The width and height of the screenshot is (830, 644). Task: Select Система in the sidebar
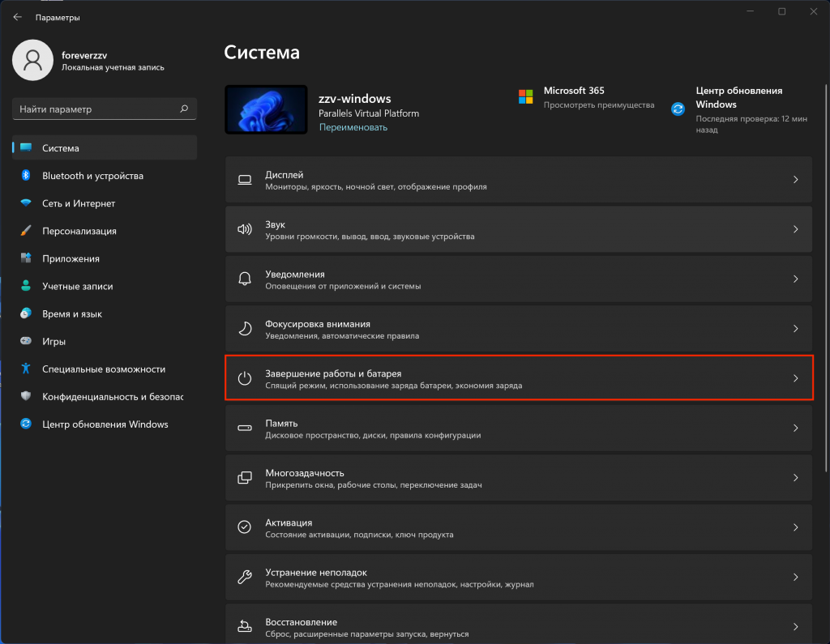[x=105, y=147]
